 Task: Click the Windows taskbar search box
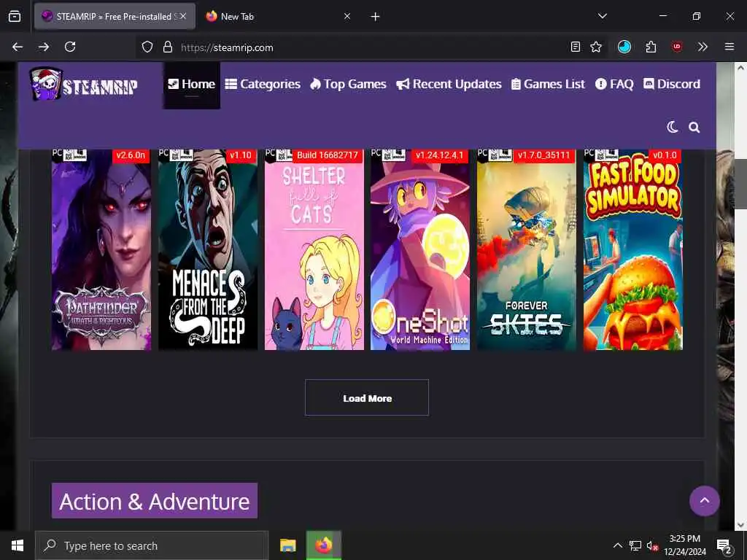coord(152,545)
